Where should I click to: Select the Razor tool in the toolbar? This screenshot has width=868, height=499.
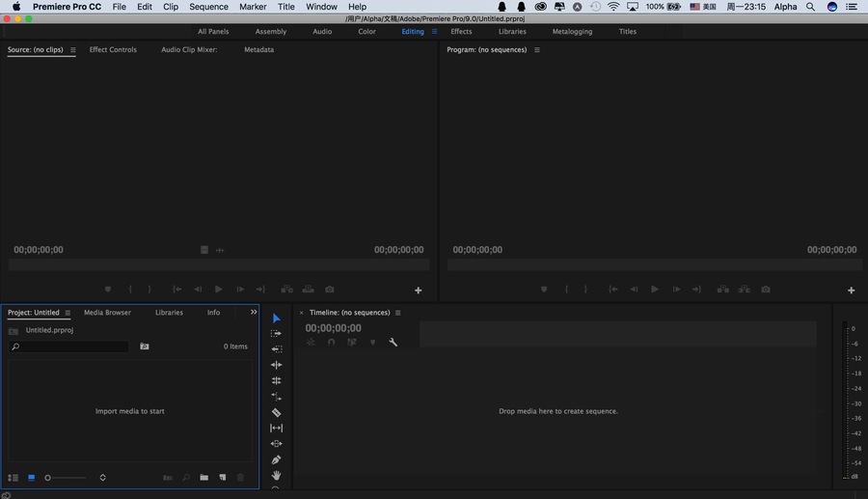(276, 412)
